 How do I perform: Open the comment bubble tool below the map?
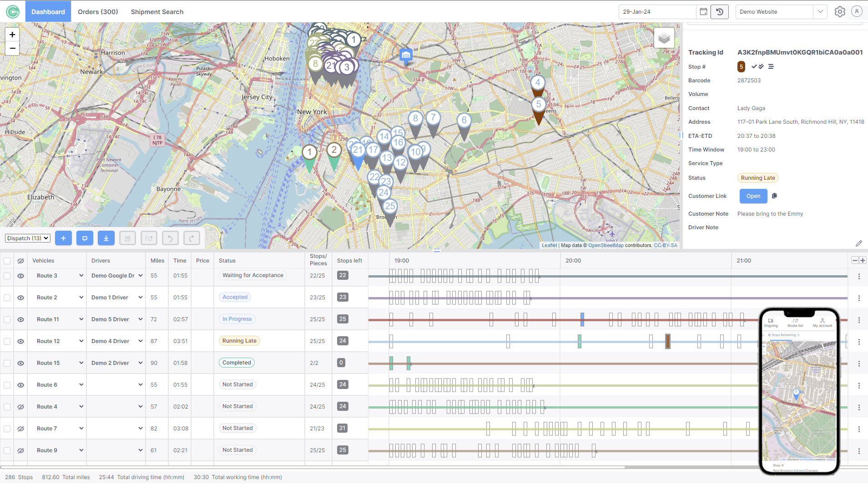[85, 238]
